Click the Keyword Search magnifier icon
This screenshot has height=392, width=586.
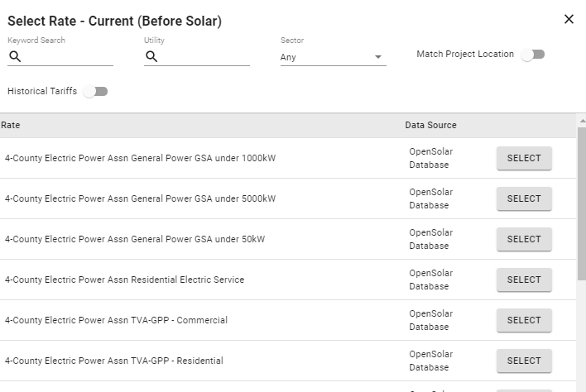click(15, 56)
